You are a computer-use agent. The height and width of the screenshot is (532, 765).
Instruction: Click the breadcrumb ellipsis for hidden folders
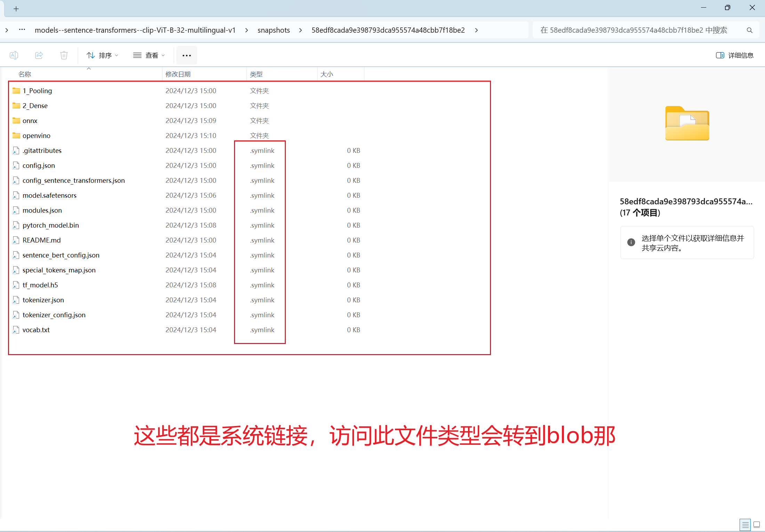point(22,30)
